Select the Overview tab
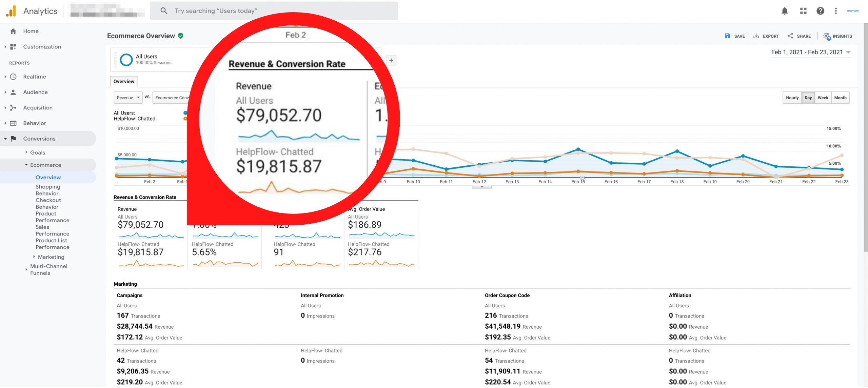The height and width of the screenshot is (388, 868). pos(124,81)
